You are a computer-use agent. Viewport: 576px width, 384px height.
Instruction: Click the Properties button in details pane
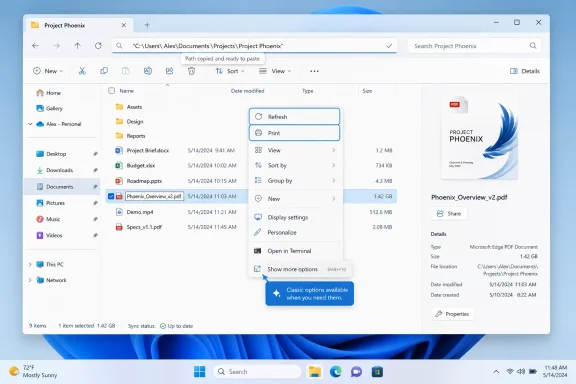coord(452,314)
